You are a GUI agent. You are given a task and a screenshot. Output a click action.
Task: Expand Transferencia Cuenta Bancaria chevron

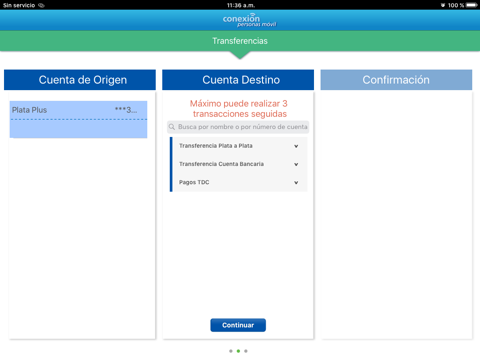point(296,164)
